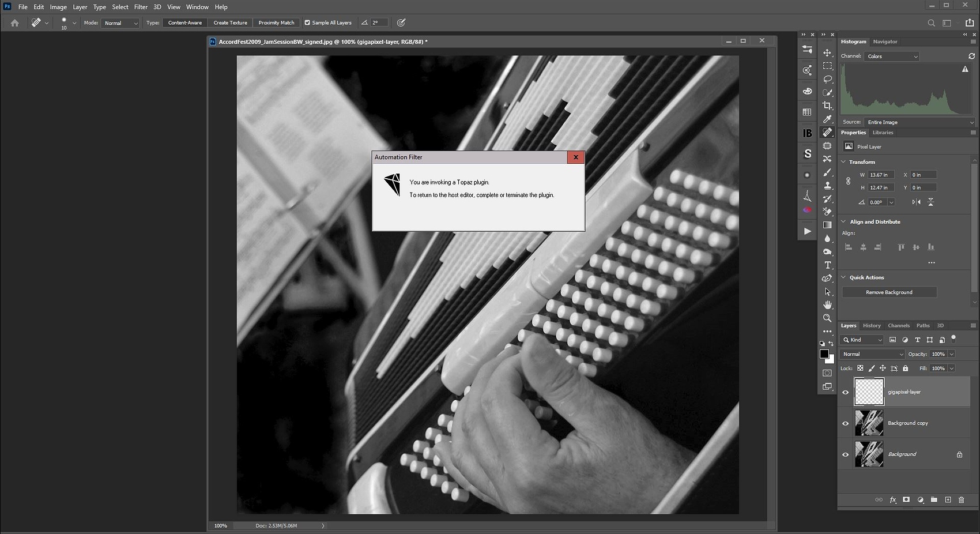
Task: Open the layer blend mode dropdown
Action: click(872, 354)
